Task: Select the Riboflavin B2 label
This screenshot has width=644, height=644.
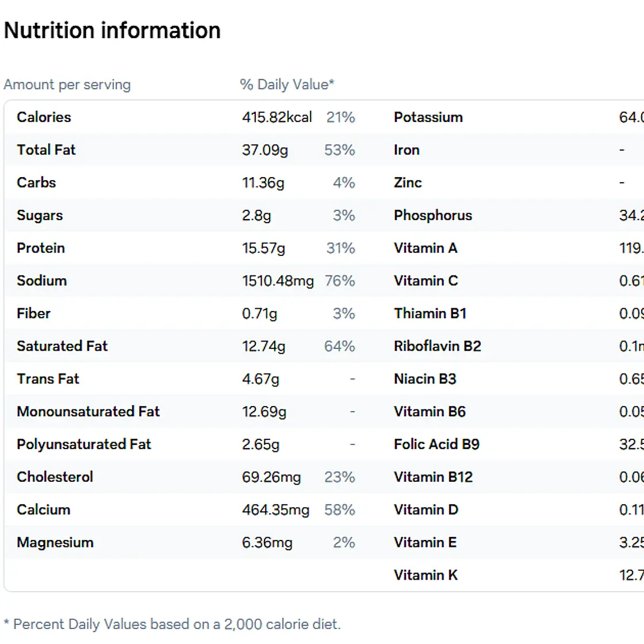Action: (x=438, y=346)
